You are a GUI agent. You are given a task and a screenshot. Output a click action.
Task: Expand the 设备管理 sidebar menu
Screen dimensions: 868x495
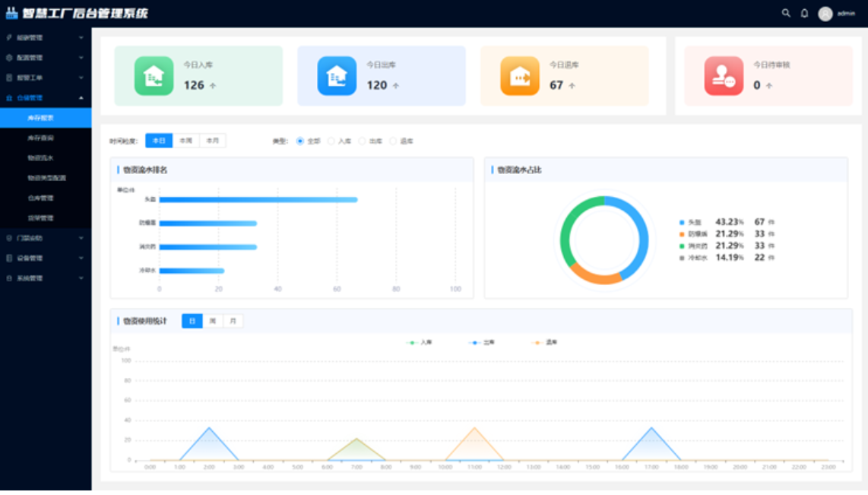tap(46, 259)
